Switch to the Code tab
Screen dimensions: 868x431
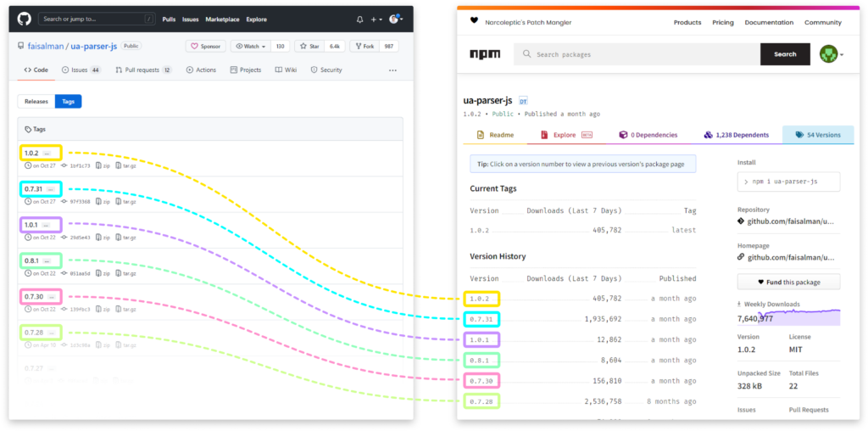(36, 70)
